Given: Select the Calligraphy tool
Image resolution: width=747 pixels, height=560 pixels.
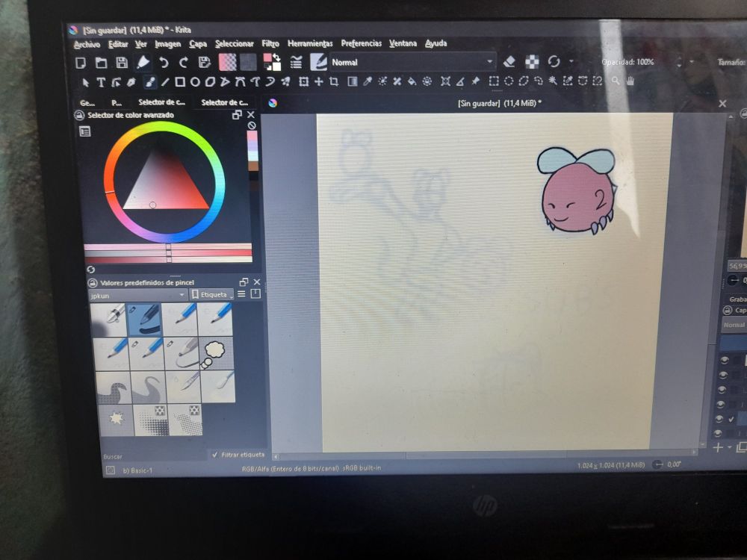Looking at the screenshot, I should (131, 82).
